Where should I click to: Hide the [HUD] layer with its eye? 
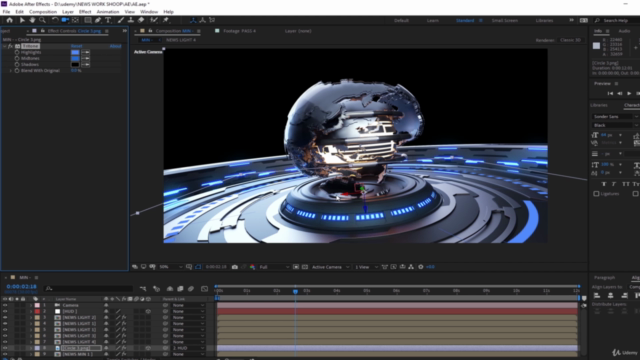[x=5, y=311]
